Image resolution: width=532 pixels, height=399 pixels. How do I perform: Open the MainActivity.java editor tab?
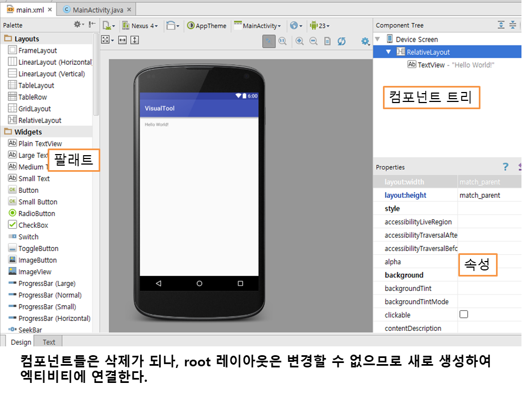(96, 9)
